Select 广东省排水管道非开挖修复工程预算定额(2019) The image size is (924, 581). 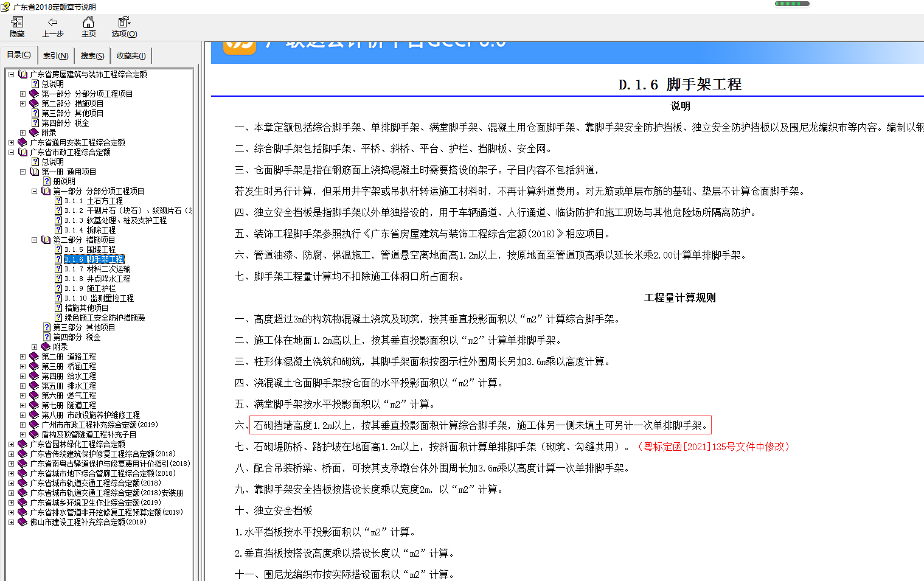[106, 512]
